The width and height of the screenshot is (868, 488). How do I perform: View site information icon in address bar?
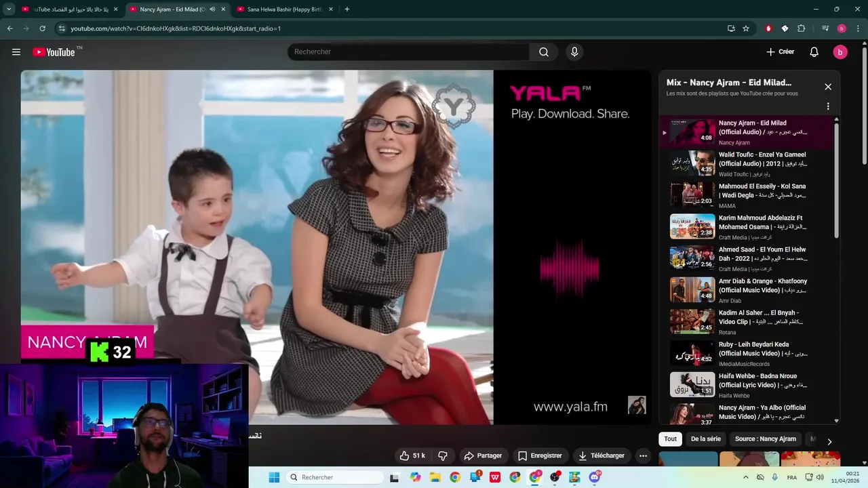click(x=62, y=28)
